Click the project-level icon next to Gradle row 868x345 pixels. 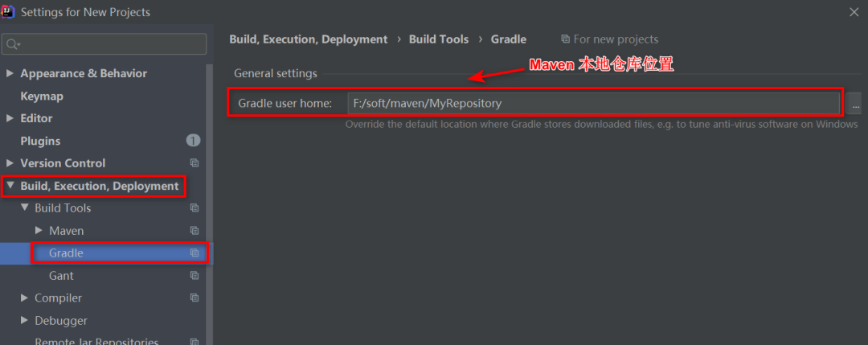[194, 253]
